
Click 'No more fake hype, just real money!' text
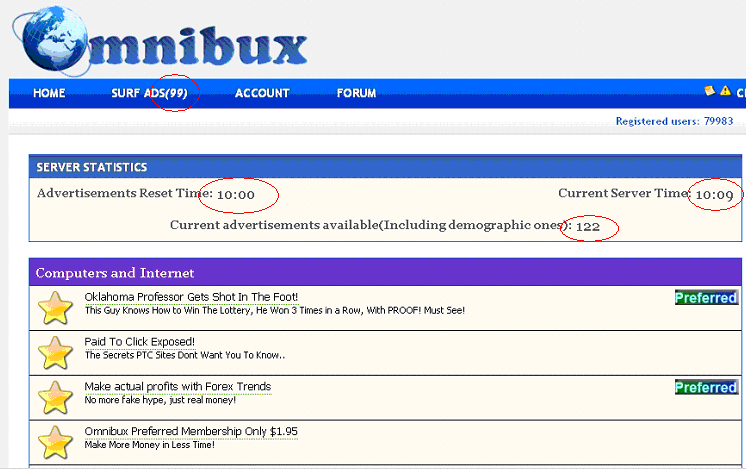click(x=160, y=400)
